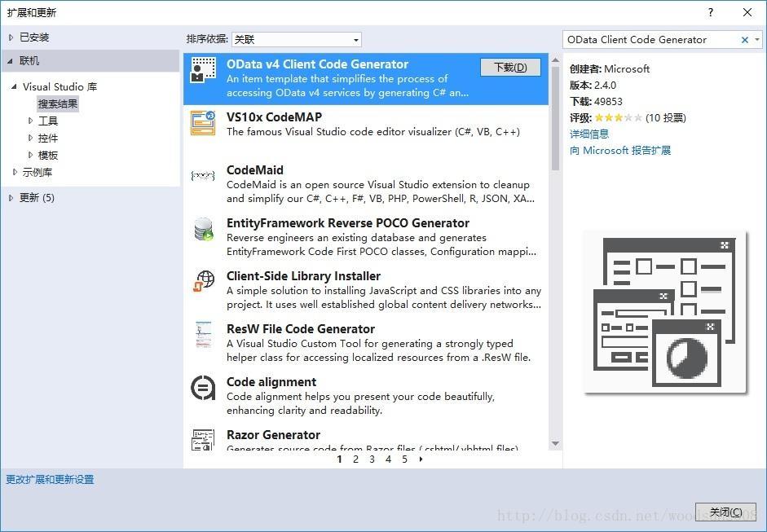The image size is (767, 532).
Task: Click the scroll down arrow in results list
Action: (555, 443)
